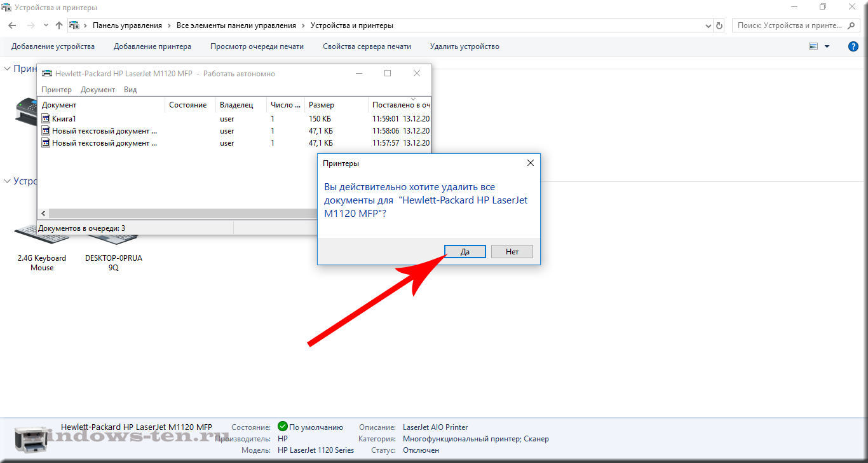Maximize the print queue window
The height and width of the screenshot is (463, 868).
pyautogui.click(x=388, y=73)
